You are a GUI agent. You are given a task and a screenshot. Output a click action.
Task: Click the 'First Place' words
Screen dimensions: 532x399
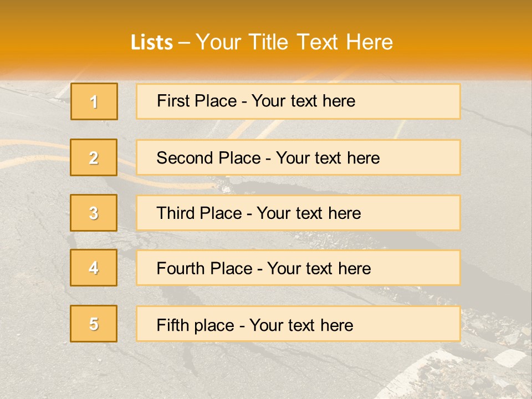[x=197, y=101]
